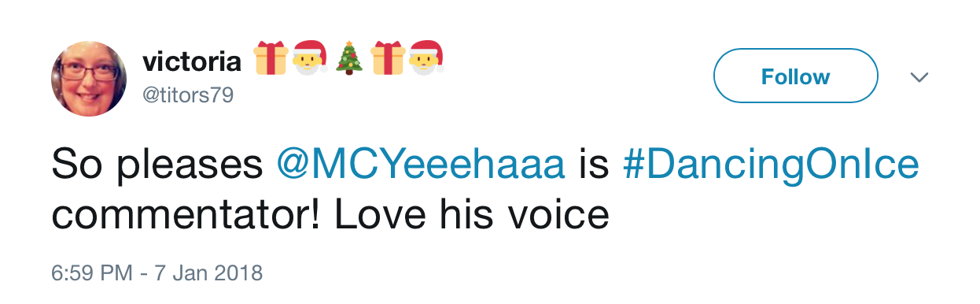Click the word "Follow" text label

(x=795, y=76)
